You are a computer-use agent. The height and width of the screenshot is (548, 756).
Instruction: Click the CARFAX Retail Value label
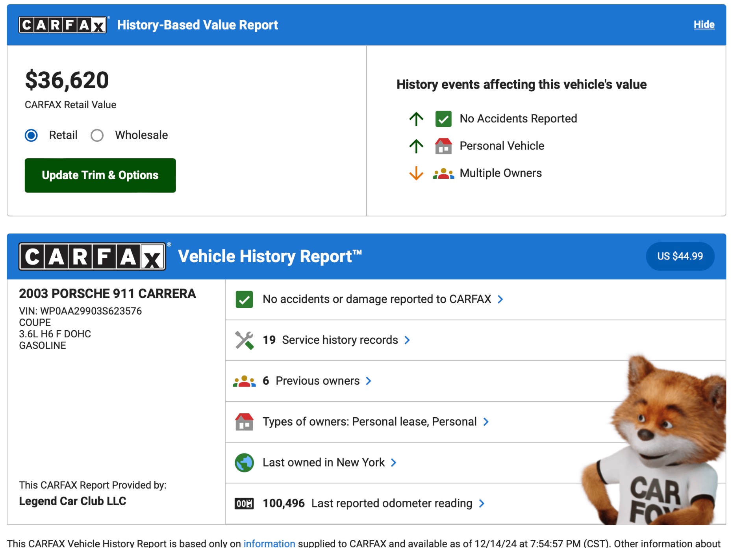click(x=70, y=105)
